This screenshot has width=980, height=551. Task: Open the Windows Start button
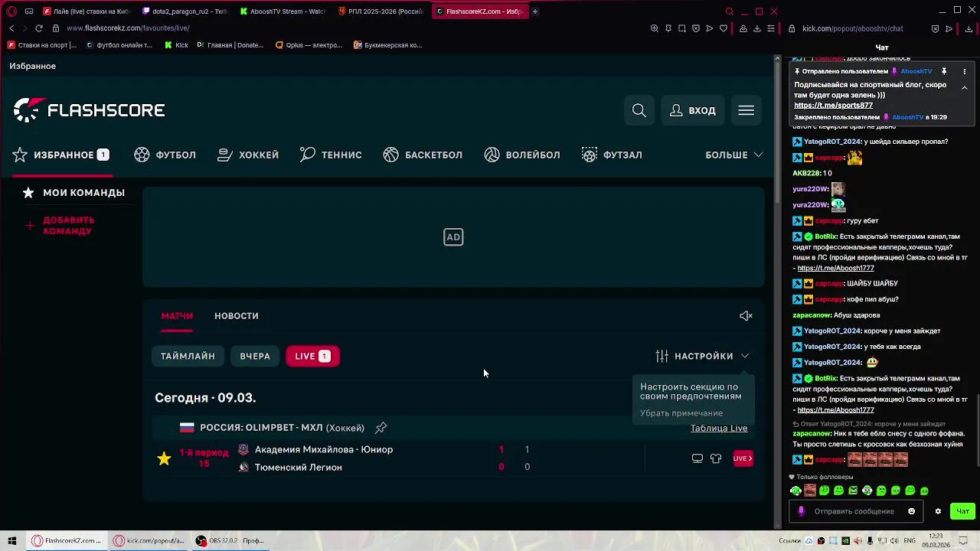point(12,540)
